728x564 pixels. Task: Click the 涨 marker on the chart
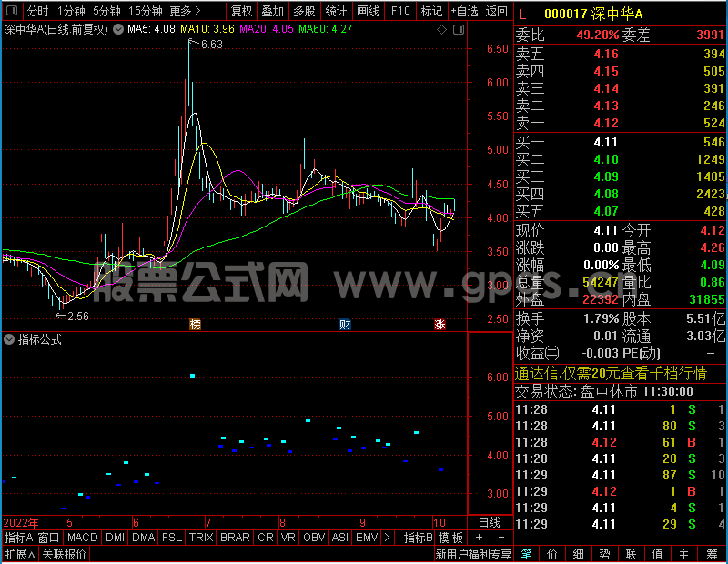click(x=440, y=324)
